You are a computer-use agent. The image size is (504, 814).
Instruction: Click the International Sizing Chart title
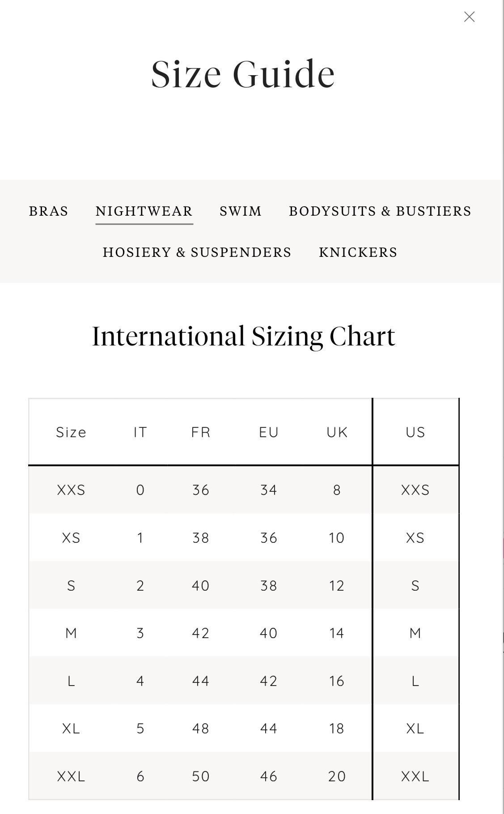pos(244,336)
